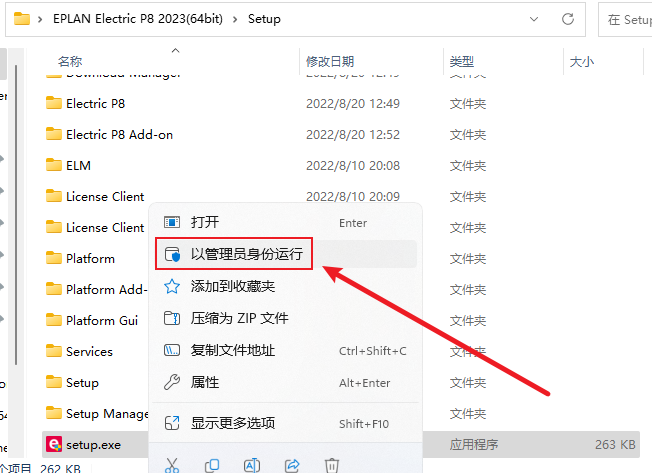
Task: Click chevron between EPLAN and Setup breadcrumbs
Action: [235, 19]
